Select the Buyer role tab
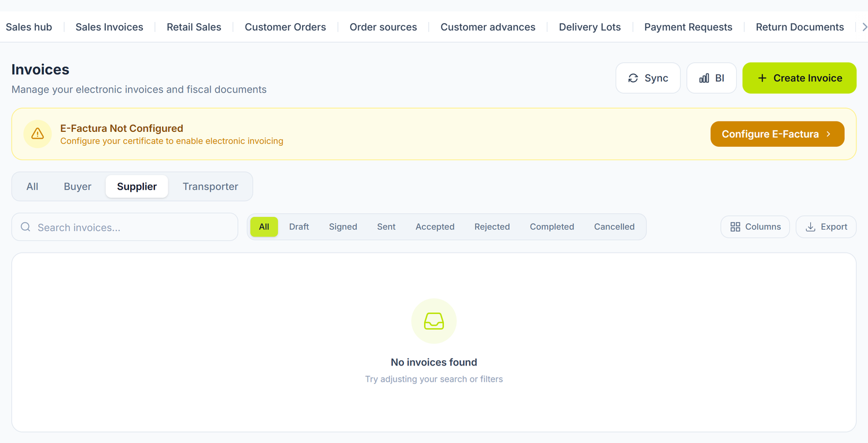The height and width of the screenshot is (443, 868). pos(78,186)
